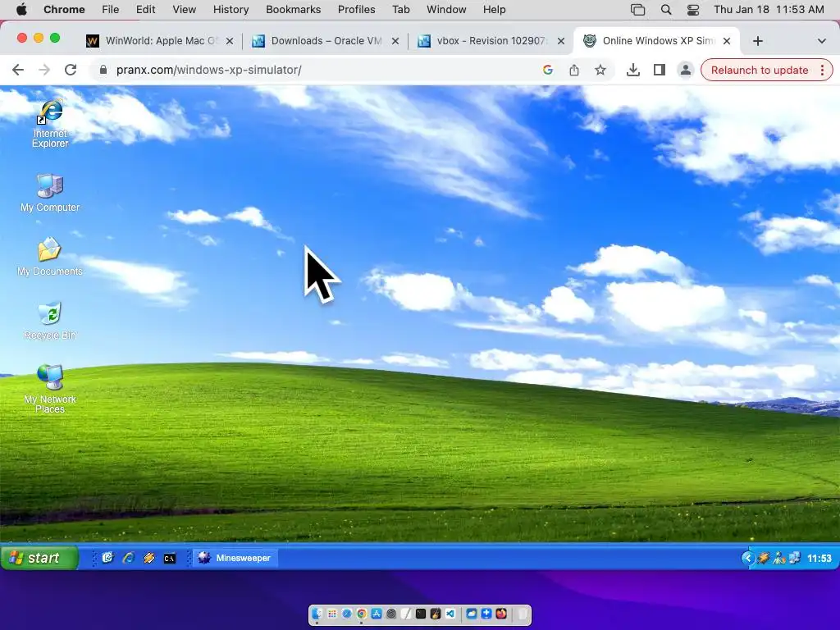Screen dimensions: 840x630
Task: Select the Recycle Bin desktop icon
Action: [x=50, y=321]
